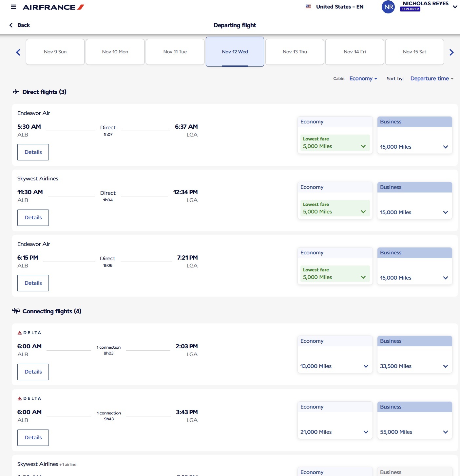Click the Skywest Airlines +1 airline label
This screenshot has height=476, width=460.
pos(47,464)
